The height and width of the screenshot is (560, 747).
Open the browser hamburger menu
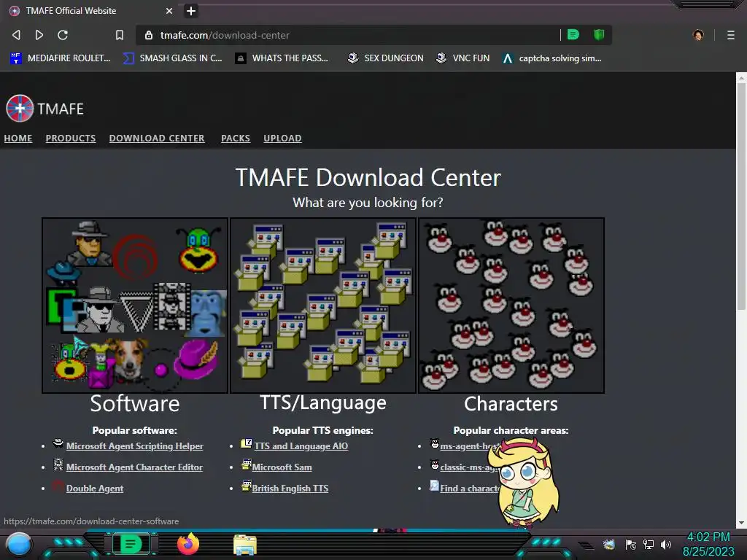(x=730, y=35)
